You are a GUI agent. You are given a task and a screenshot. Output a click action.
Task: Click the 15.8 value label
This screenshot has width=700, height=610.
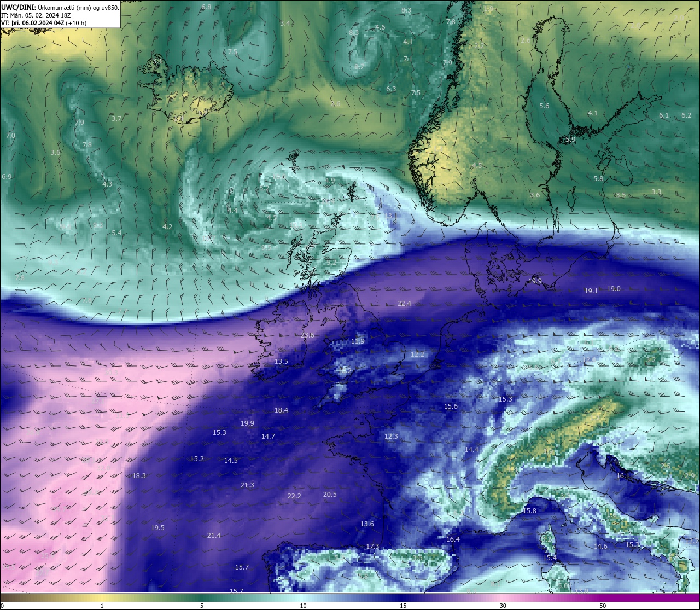tap(529, 511)
